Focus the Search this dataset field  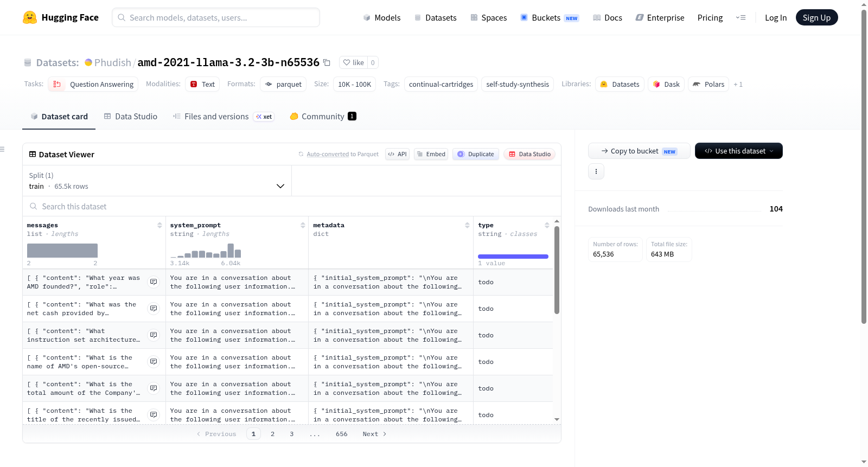point(292,206)
